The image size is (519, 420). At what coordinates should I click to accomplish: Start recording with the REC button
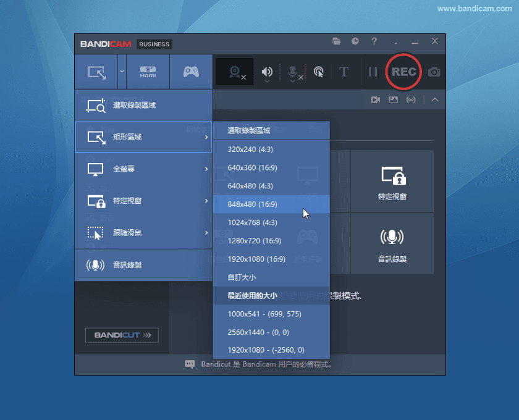(403, 72)
